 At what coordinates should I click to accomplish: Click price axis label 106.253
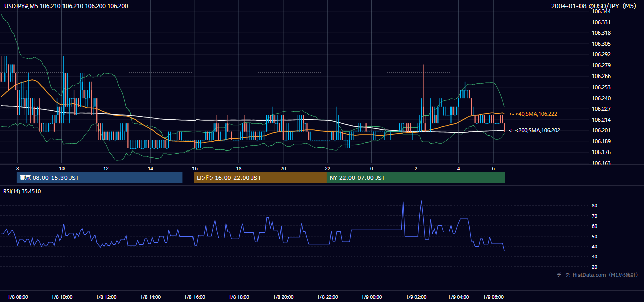(x=601, y=87)
